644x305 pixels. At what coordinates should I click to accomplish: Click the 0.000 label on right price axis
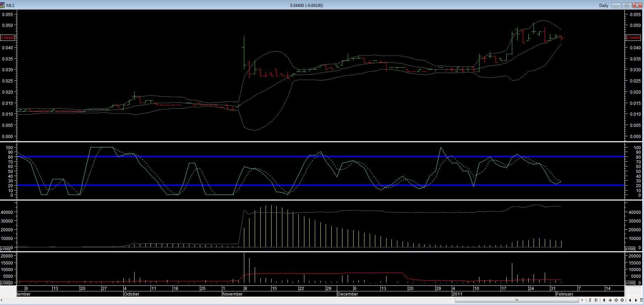click(x=635, y=137)
